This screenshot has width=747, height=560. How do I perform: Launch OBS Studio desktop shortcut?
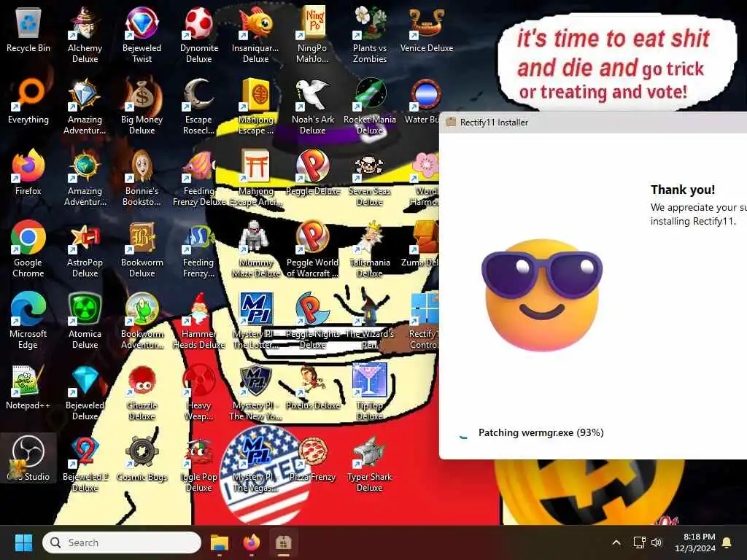(28, 458)
